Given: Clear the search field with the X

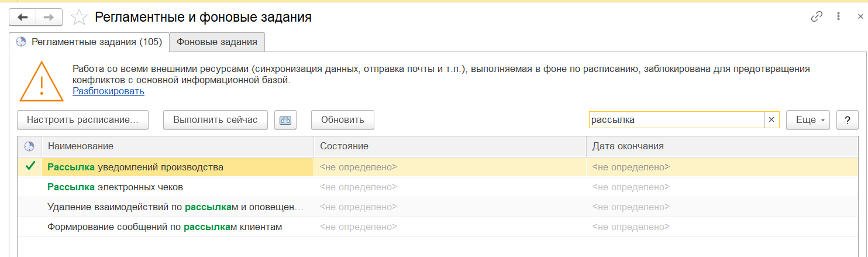Looking at the screenshot, I should 771,120.
